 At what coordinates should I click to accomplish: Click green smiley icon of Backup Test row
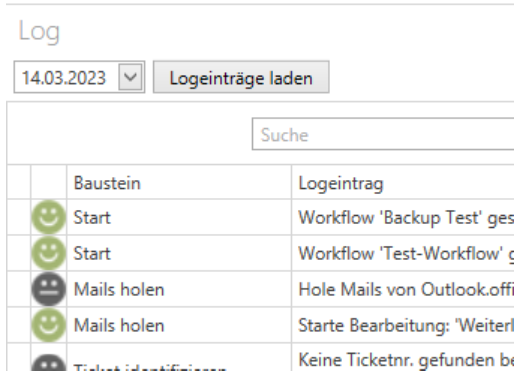48,217
